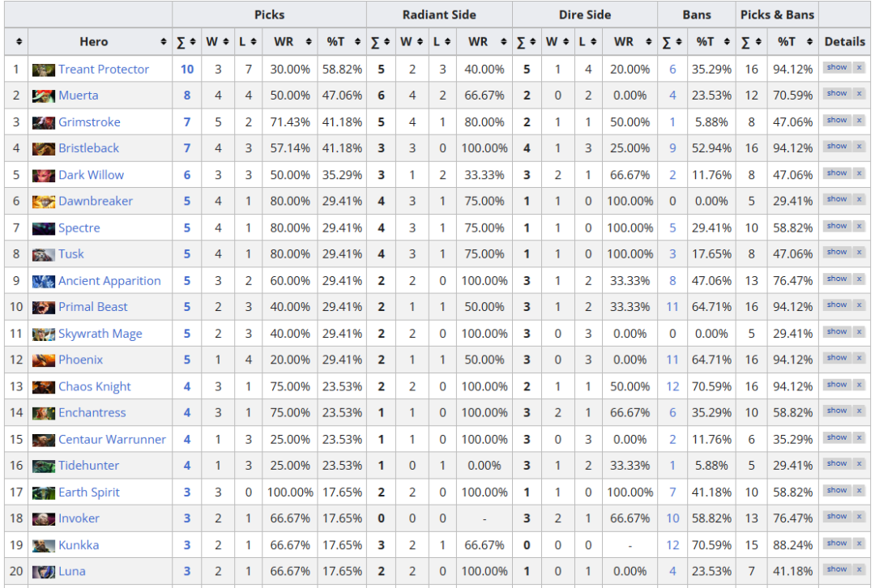Open the Centaur Warrunner hero link
Image resolution: width=875 pixels, height=588 pixels.
(112, 440)
